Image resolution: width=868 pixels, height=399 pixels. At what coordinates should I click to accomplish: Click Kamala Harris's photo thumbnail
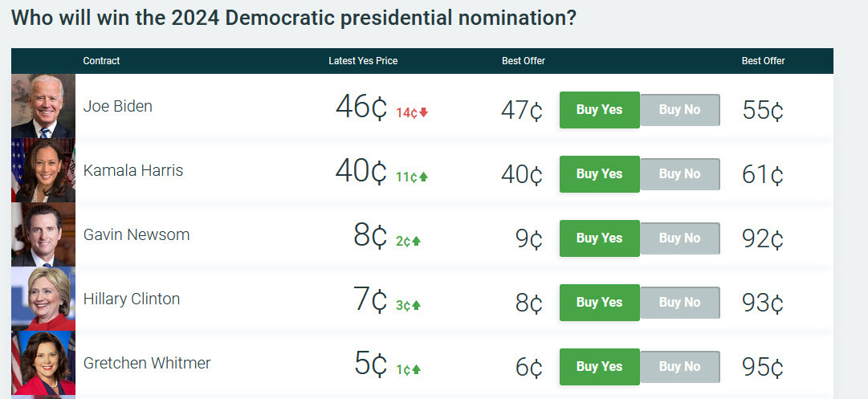(43, 170)
